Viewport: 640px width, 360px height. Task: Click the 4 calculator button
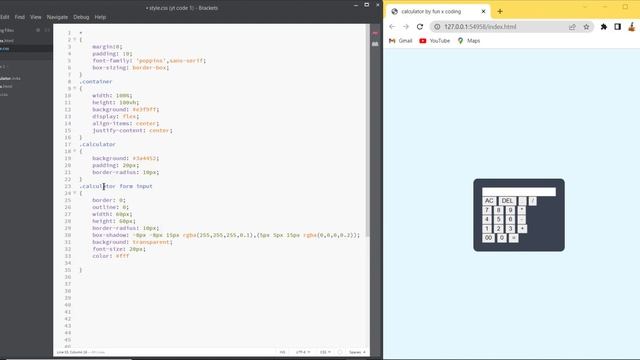click(487, 220)
